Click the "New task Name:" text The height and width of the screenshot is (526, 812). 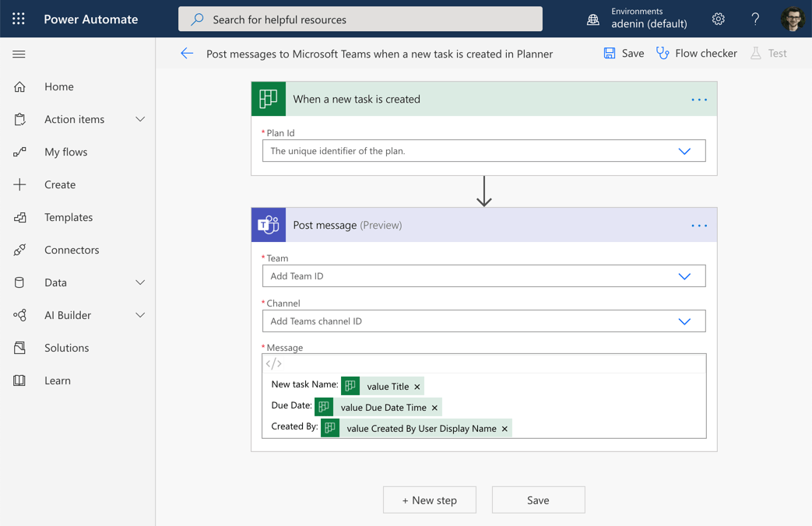pyautogui.click(x=304, y=384)
